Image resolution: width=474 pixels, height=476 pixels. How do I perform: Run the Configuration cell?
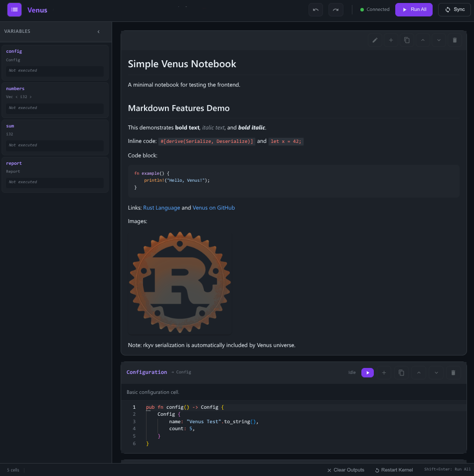(367, 372)
